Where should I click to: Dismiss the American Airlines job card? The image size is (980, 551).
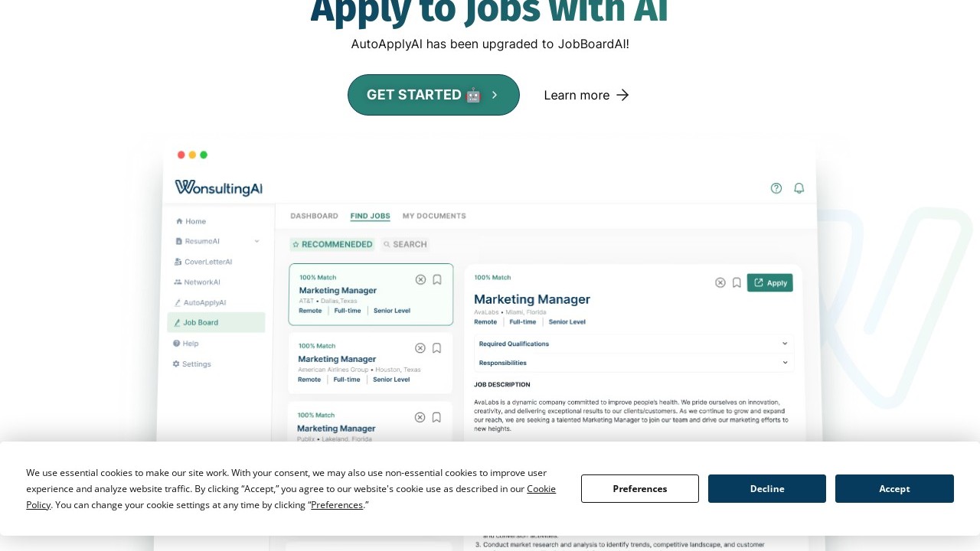(x=420, y=348)
